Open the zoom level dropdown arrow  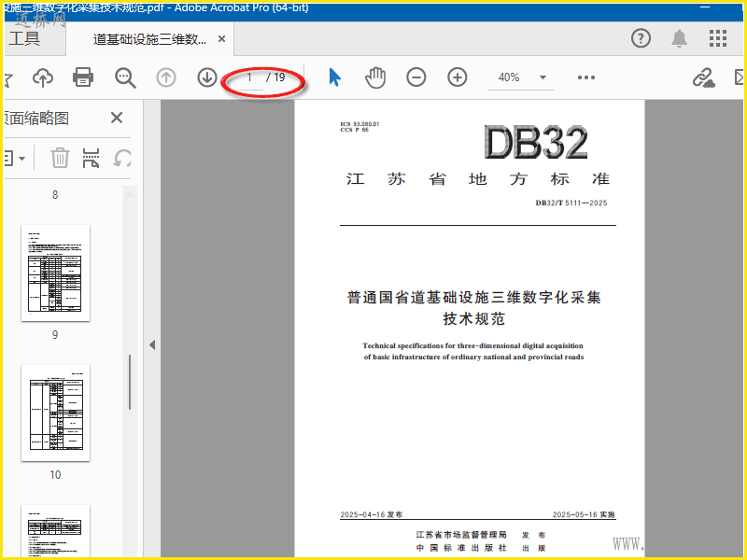543,77
